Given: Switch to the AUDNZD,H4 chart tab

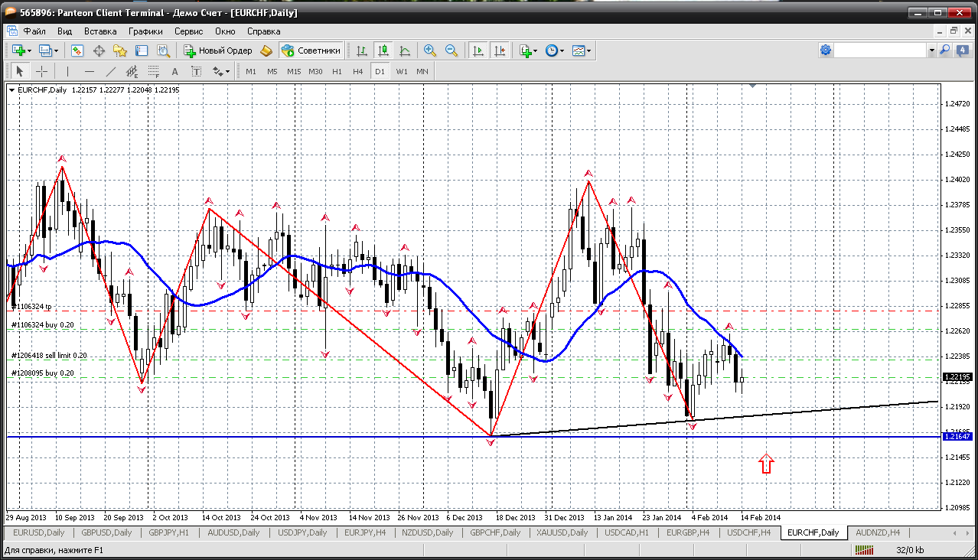Looking at the screenshot, I should 878,532.
